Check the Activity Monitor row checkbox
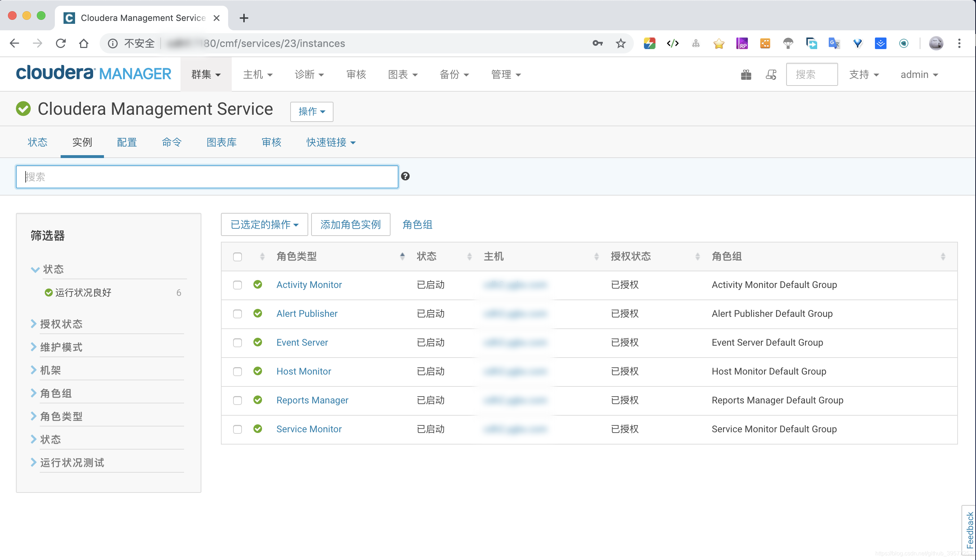This screenshot has width=976, height=560. (238, 285)
